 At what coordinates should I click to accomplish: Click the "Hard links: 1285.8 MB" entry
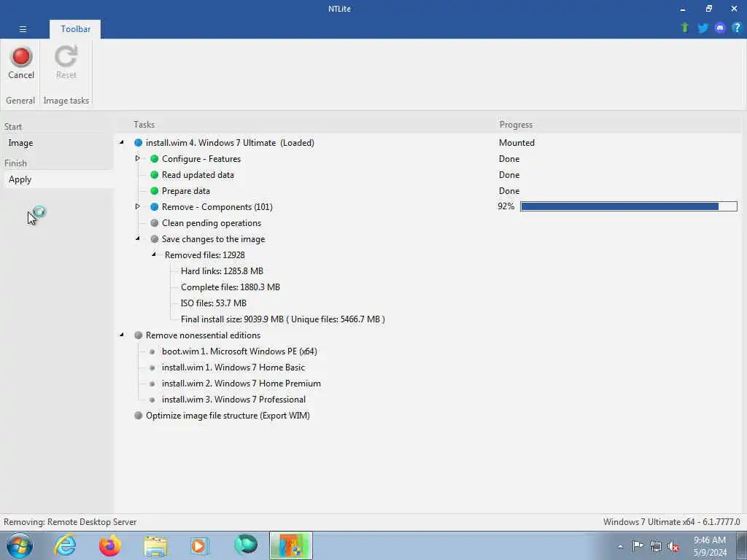(222, 271)
